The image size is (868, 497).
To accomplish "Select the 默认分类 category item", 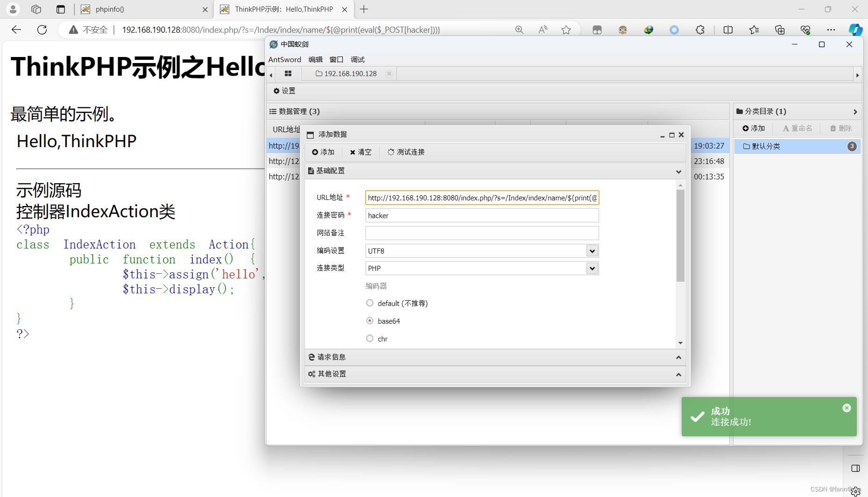I will point(797,147).
